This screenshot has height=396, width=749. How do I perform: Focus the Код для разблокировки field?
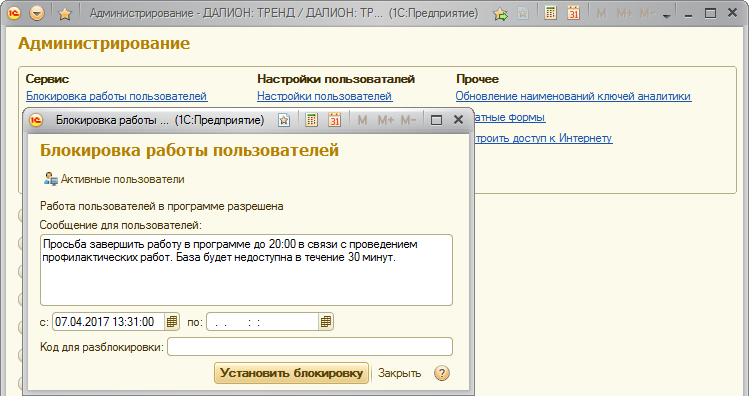pos(310,347)
